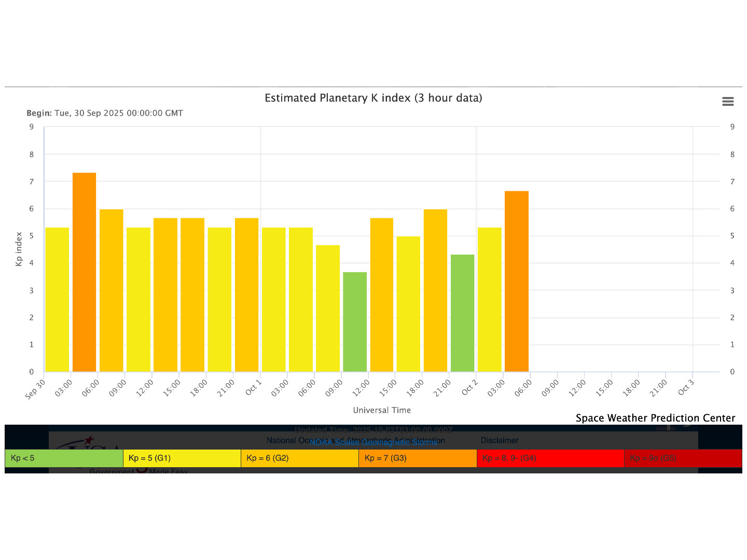Viewport: 747px width, 560px height.
Task: Click the Kp < 5 green legend swatch
Action: point(64,458)
